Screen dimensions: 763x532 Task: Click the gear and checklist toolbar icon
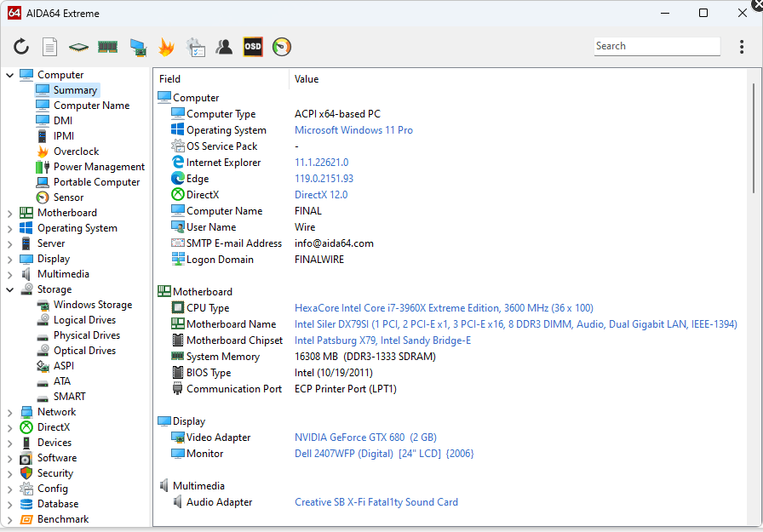[x=195, y=47]
